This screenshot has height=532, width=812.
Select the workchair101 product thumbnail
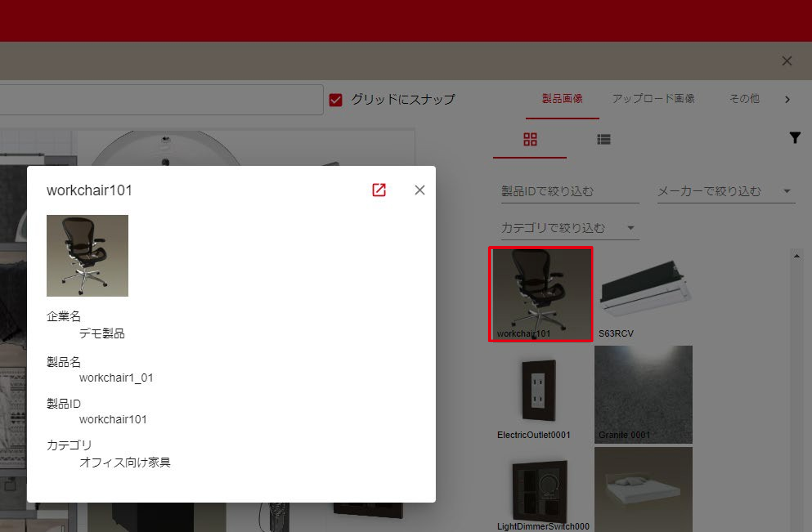point(541,294)
